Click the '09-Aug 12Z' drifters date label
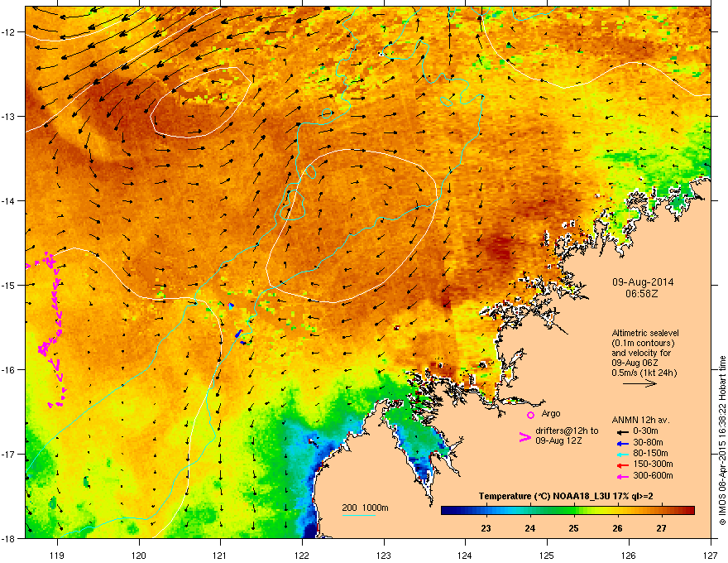The width and height of the screenshot is (728, 563). click(x=558, y=440)
